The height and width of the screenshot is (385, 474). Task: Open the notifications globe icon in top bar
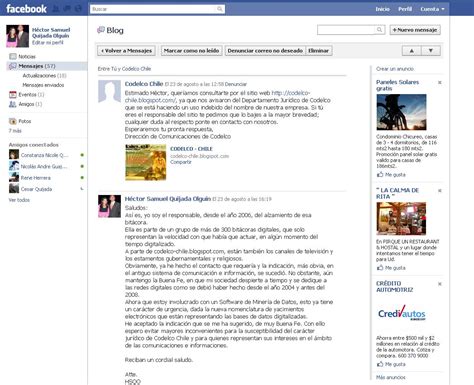click(78, 9)
